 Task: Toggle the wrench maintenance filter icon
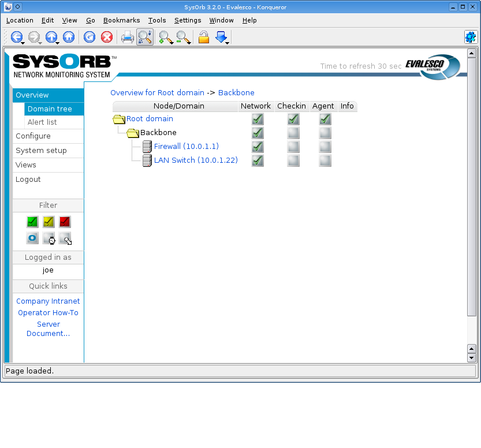click(x=65, y=238)
